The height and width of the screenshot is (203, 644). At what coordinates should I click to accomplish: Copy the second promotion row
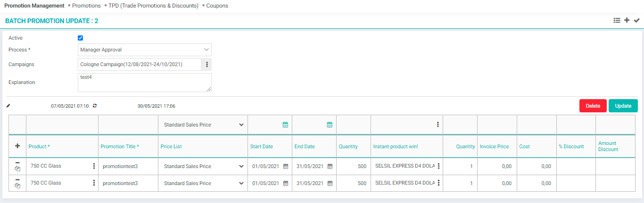coord(17,186)
